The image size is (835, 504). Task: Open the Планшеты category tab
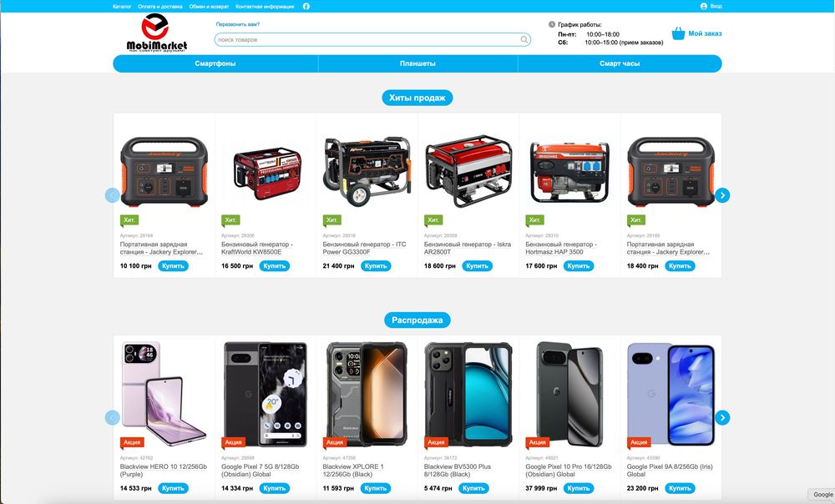pyautogui.click(x=418, y=63)
